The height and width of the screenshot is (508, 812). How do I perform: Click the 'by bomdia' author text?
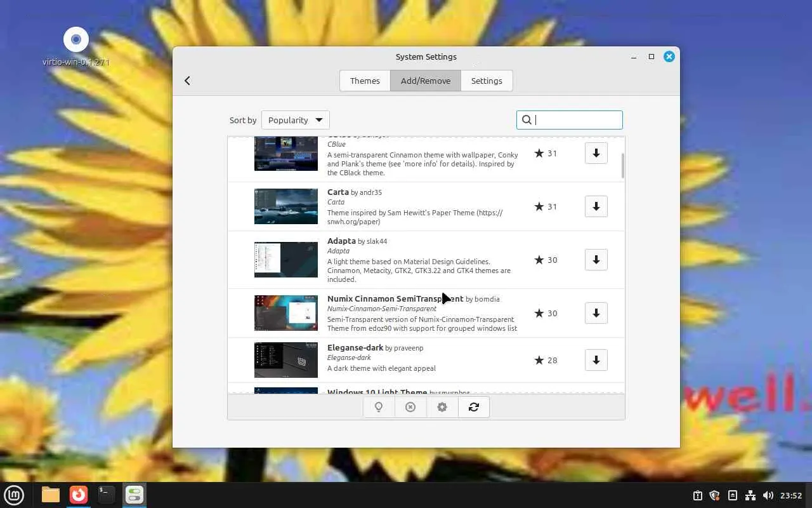point(483,299)
